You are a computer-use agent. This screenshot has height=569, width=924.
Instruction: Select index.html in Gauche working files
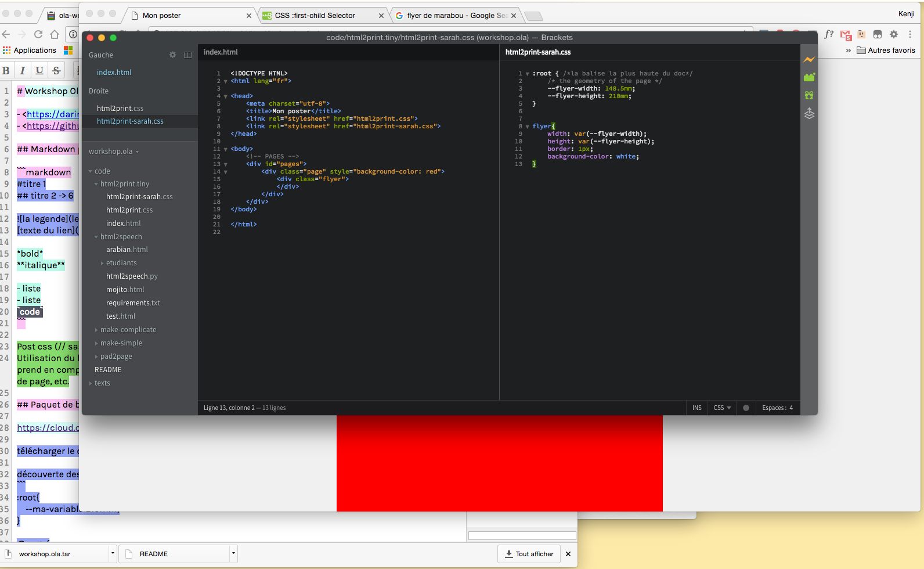(114, 73)
